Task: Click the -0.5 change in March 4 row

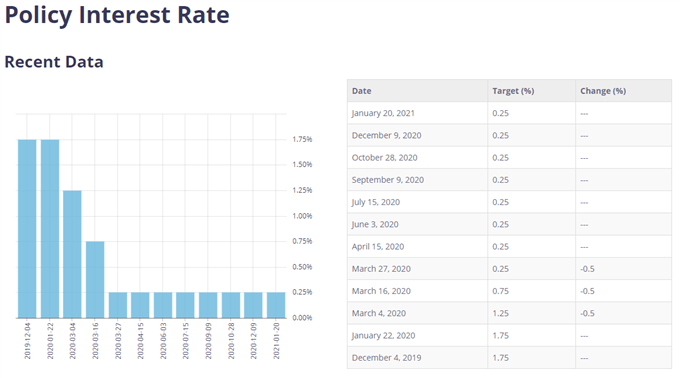Action: click(x=587, y=313)
